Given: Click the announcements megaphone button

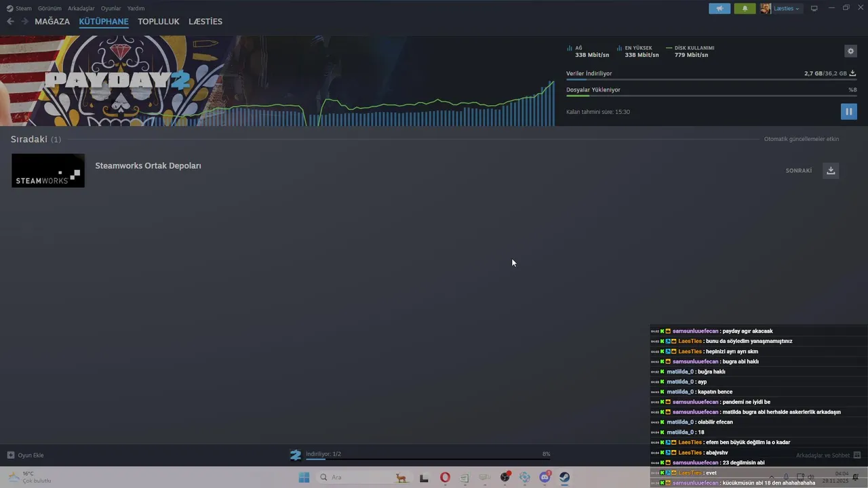Looking at the screenshot, I should pyautogui.click(x=719, y=8).
